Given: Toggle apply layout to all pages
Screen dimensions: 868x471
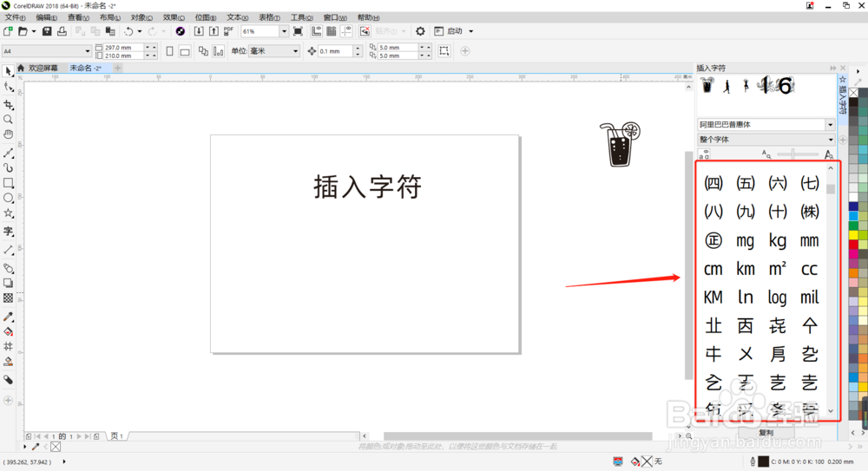Looking at the screenshot, I should point(203,51).
